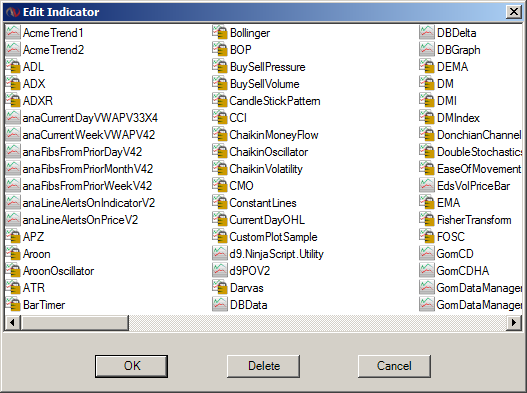
Task: Click the right scroll arrow
Action: (514, 323)
